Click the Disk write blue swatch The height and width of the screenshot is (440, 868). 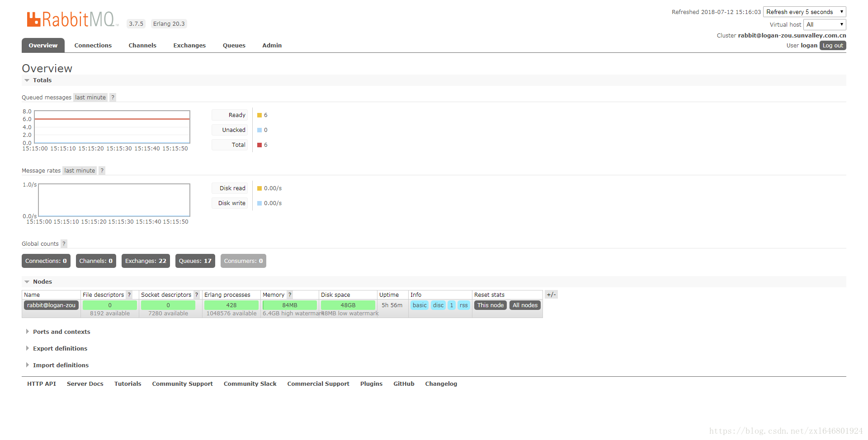(259, 203)
